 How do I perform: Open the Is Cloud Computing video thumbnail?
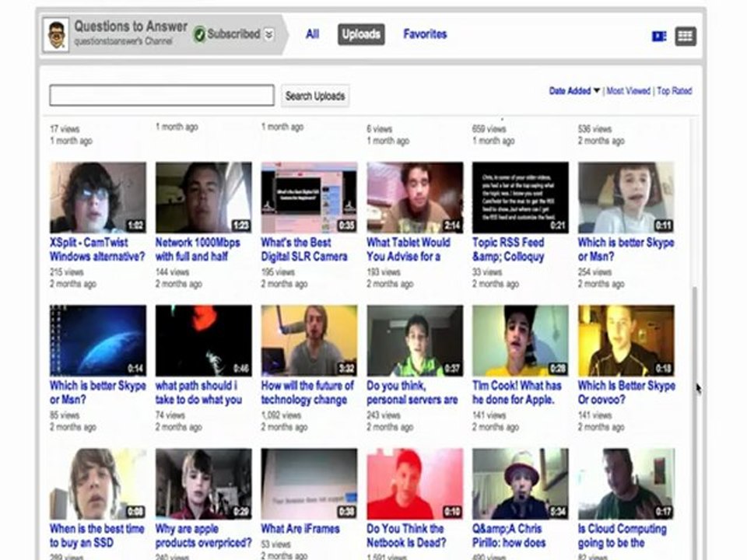point(626,484)
